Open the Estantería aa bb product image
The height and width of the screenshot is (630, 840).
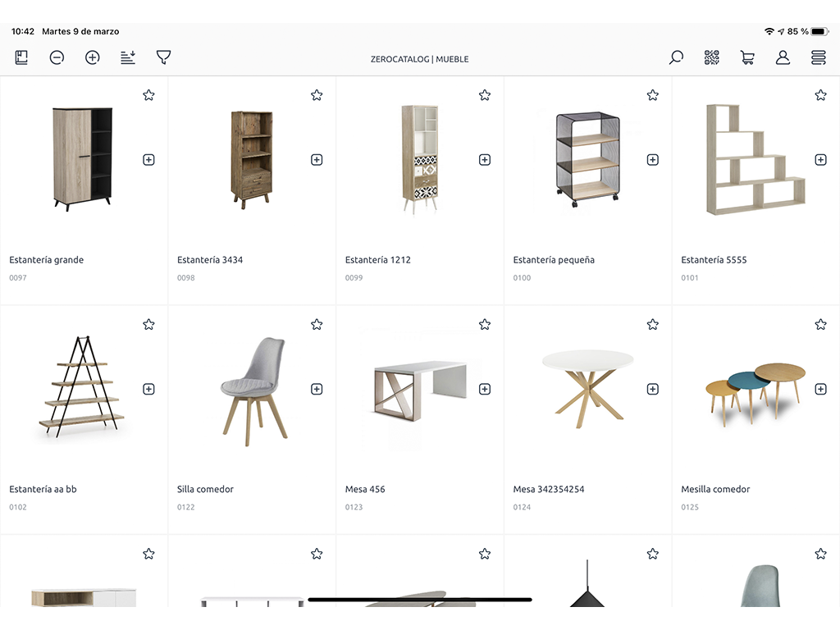tap(81, 387)
